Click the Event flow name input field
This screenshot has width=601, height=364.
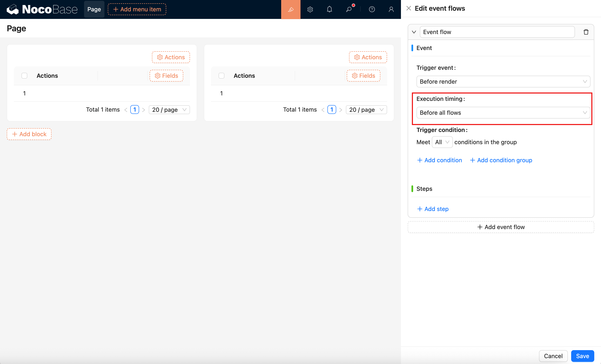tap(497, 32)
